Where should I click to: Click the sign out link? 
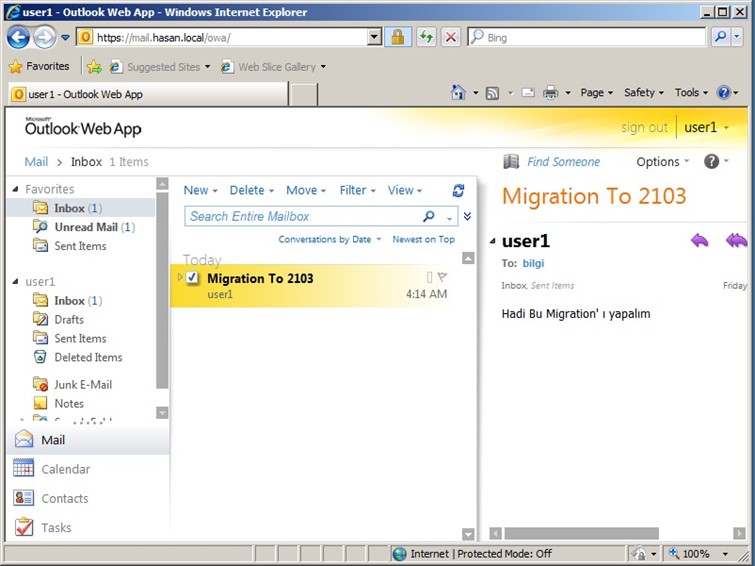[x=644, y=127]
